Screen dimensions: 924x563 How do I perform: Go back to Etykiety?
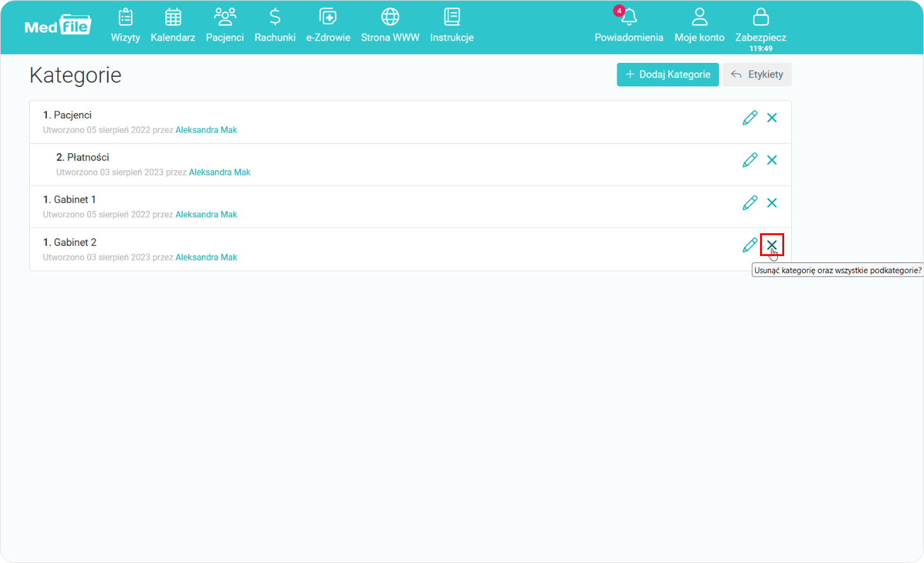(x=757, y=74)
